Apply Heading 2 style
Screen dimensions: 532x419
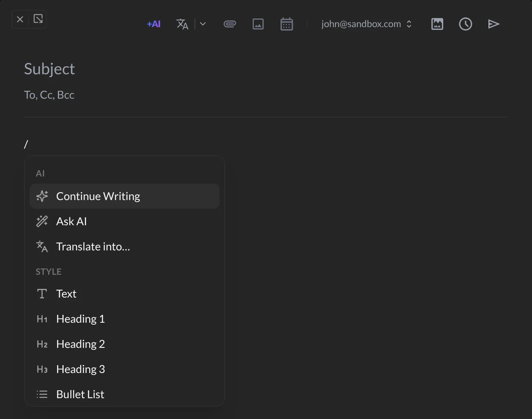tap(125, 344)
